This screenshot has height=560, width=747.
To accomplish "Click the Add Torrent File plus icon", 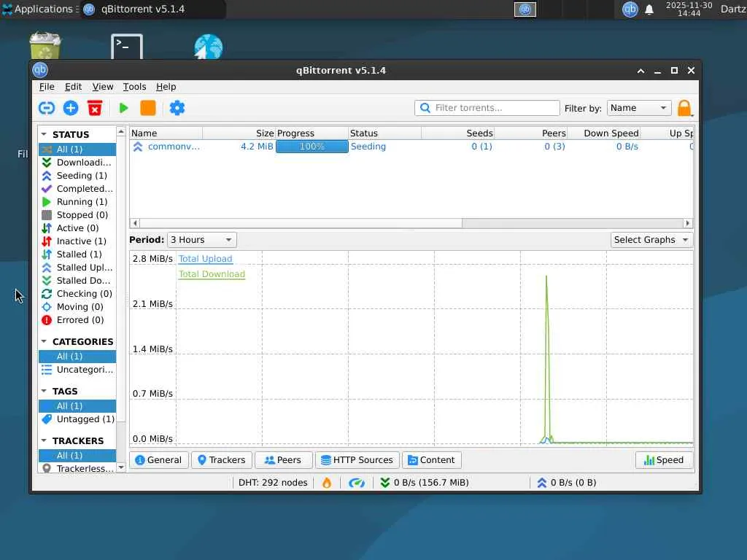I will tap(71, 108).
